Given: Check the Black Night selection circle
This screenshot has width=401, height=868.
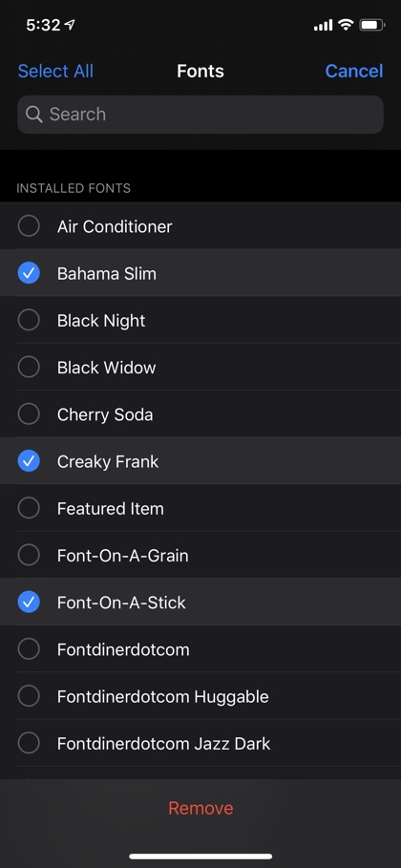Looking at the screenshot, I should (29, 320).
